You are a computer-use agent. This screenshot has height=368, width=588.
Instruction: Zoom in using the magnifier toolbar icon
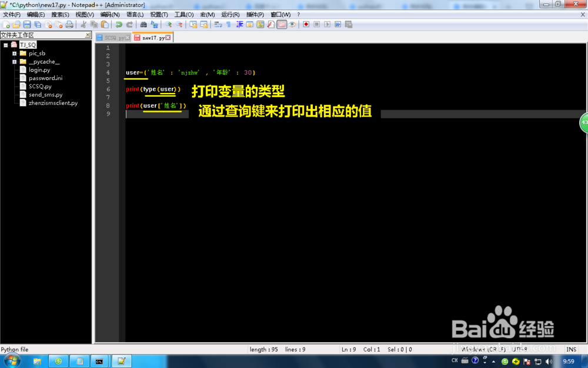168,24
